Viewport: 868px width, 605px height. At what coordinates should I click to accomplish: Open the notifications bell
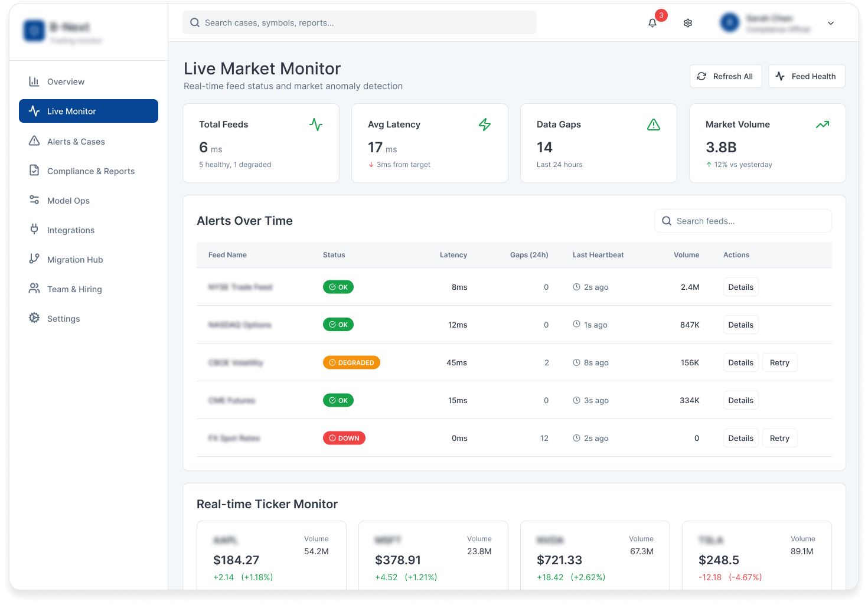tap(652, 23)
